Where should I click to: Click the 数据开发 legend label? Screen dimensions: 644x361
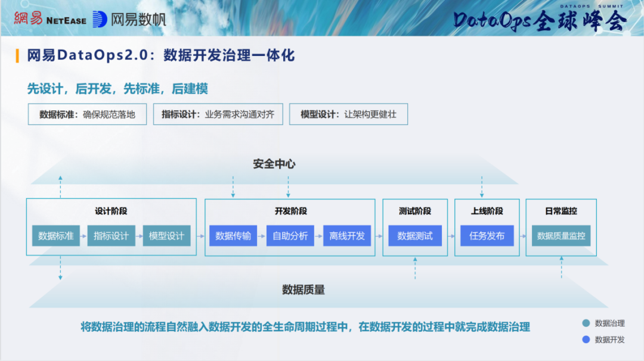click(x=610, y=340)
